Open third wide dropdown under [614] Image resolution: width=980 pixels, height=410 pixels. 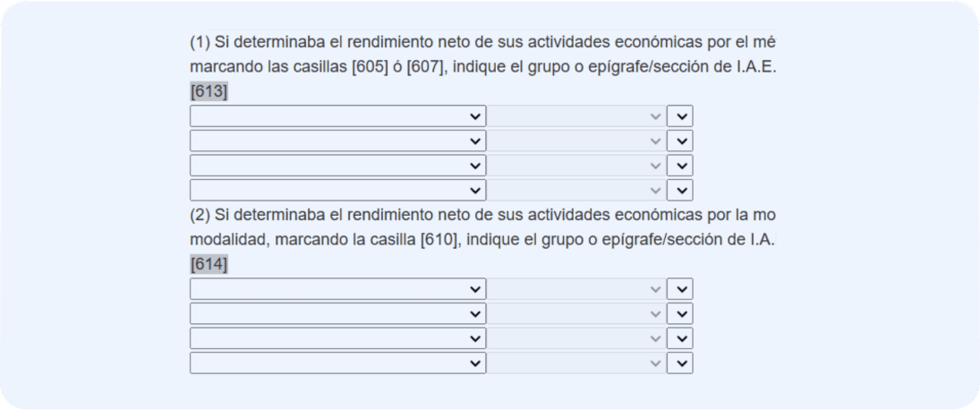coord(337,338)
